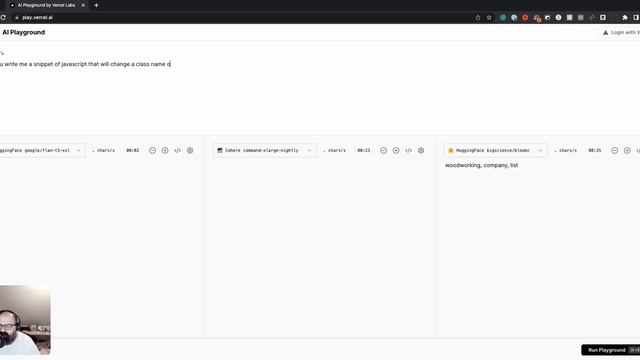Click the light blue globe extension icon
This screenshot has height=360, width=640.
(x=514, y=18)
